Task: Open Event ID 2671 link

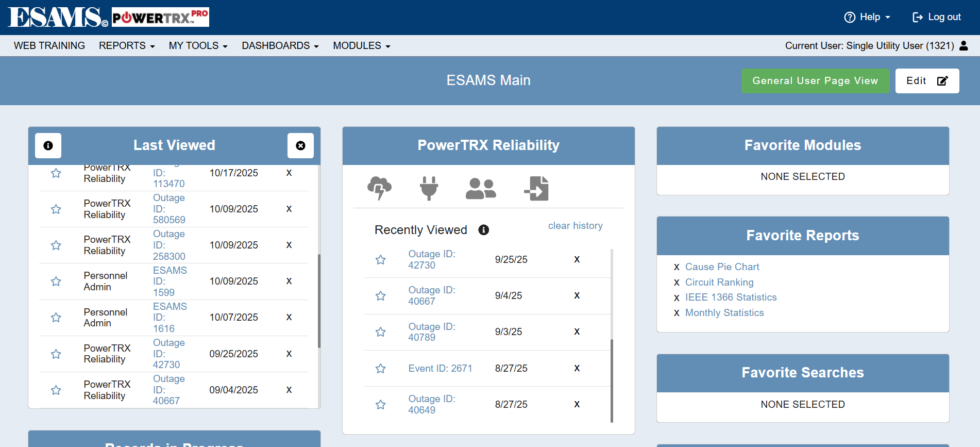Action: [x=440, y=369]
